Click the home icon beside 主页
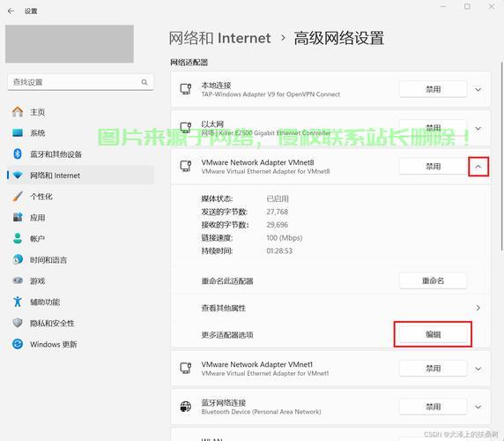Viewport: 504px width, 441px height. click(x=18, y=112)
